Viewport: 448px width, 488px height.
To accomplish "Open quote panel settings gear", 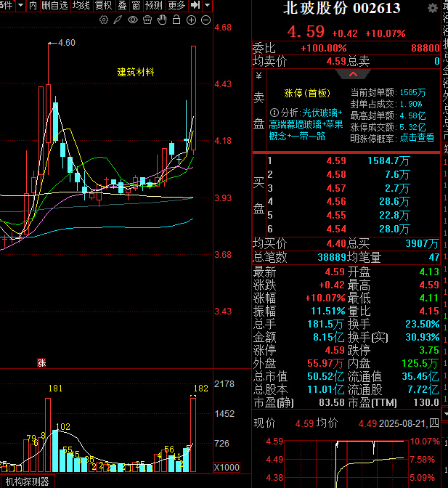I will click(433, 8).
